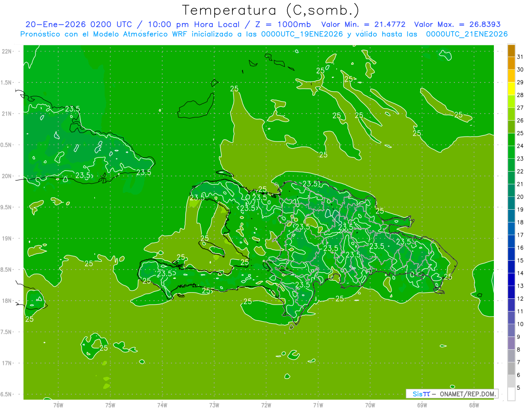Click the colorbar label "6"
The image size is (532, 411).
[x=519, y=375]
